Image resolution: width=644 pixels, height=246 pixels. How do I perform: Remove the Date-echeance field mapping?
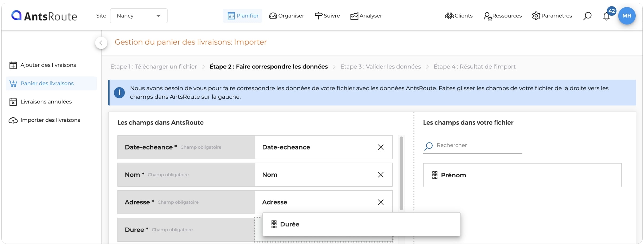pyautogui.click(x=381, y=147)
